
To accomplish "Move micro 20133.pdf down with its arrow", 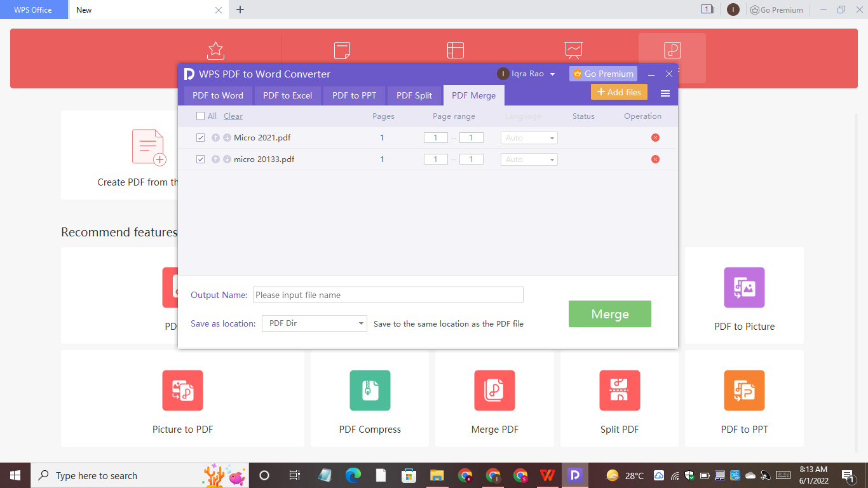I will point(227,159).
